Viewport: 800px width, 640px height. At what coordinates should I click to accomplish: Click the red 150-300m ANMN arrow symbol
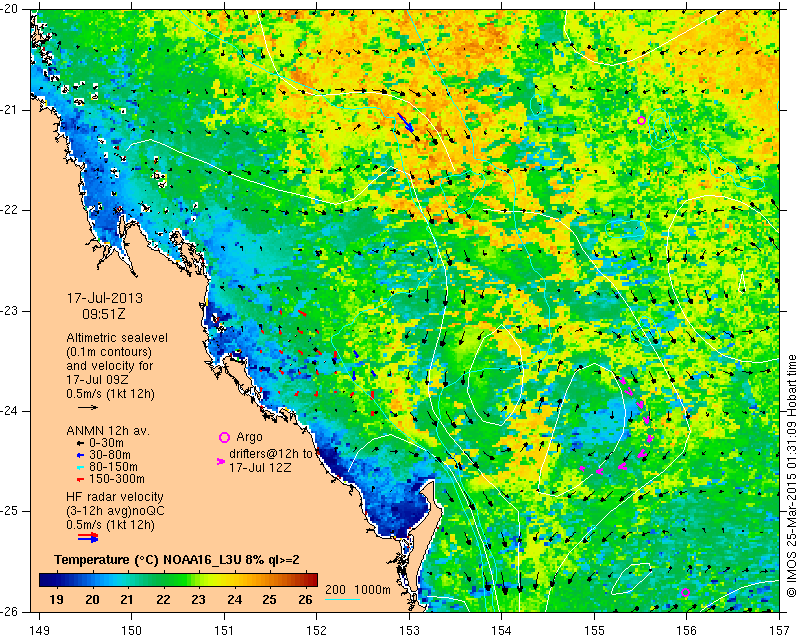80,479
